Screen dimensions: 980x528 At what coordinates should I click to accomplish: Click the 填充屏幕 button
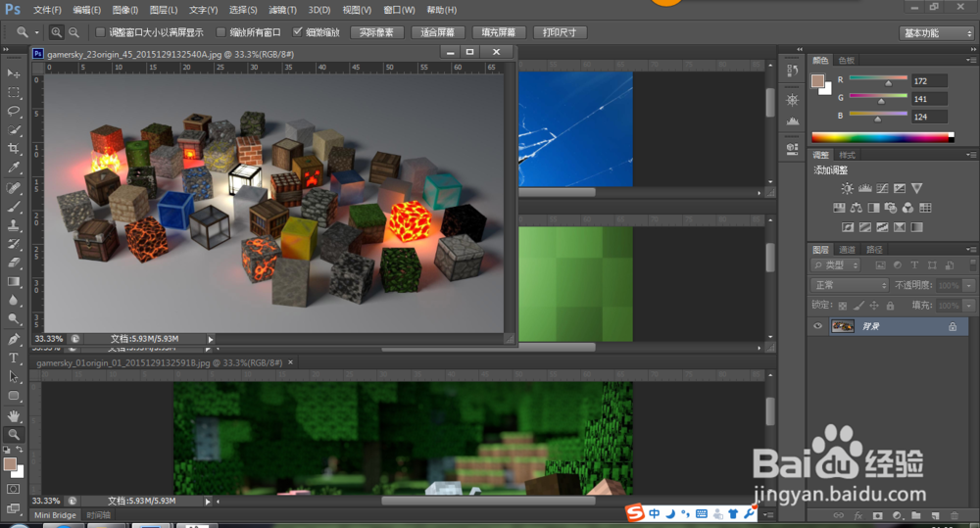pos(498,32)
